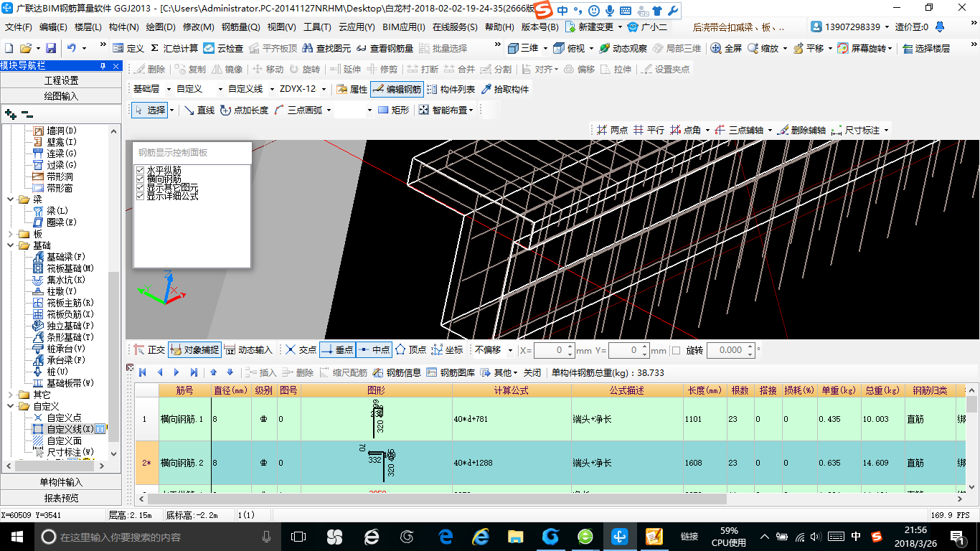Toggle 编辑钢筋 edit rebar button

pyautogui.click(x=397, y=90)
